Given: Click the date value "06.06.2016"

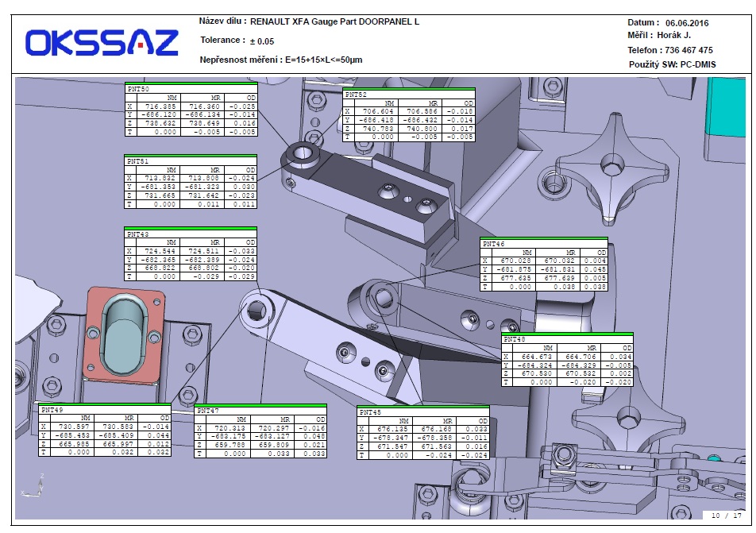Looking at the screenshot, I should [687, 23].
